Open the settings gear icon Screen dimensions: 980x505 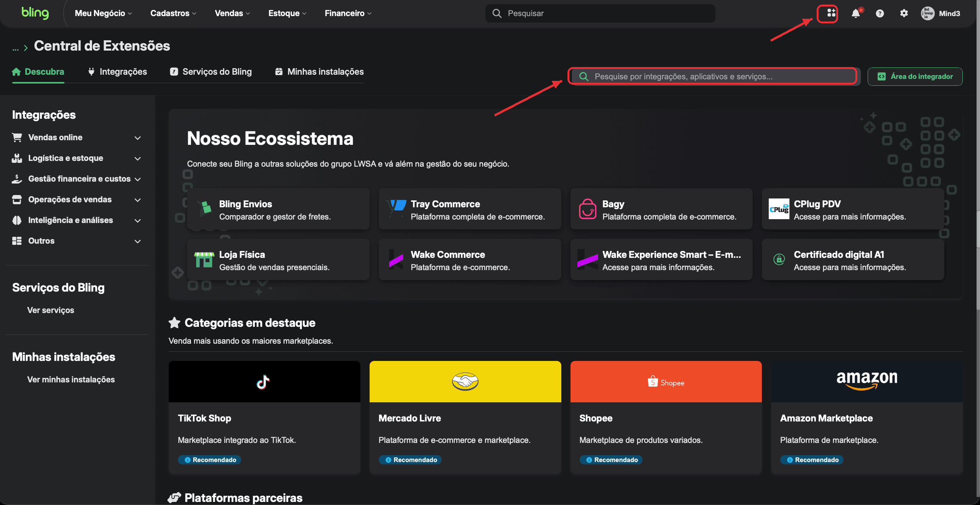(x=904, y=13)
